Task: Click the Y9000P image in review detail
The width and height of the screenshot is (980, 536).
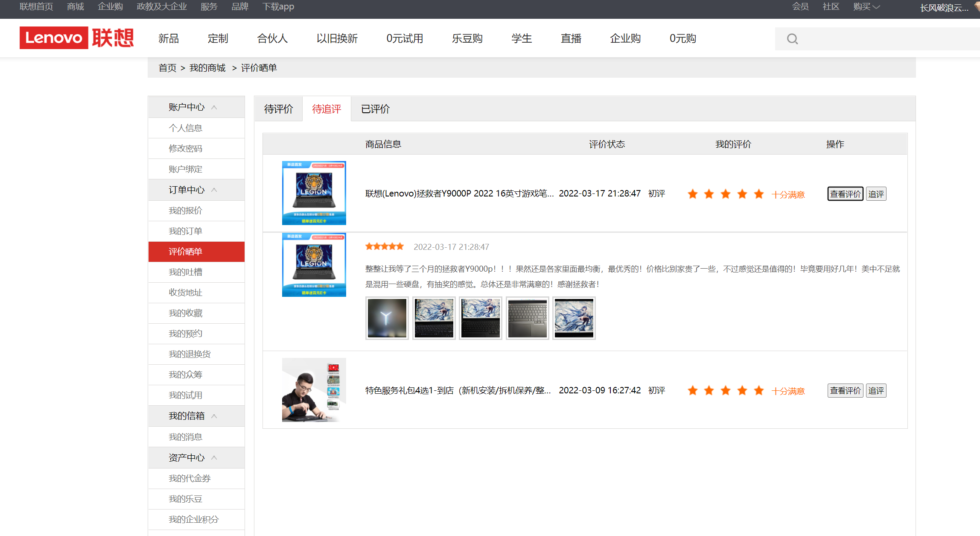Action: pyautogui.click(x=314, y=265)
